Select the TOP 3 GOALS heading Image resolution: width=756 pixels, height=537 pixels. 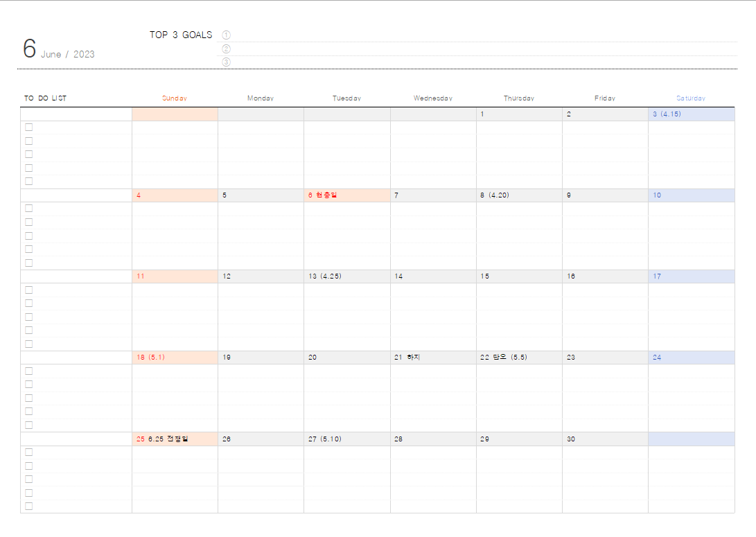pos(181,35)
